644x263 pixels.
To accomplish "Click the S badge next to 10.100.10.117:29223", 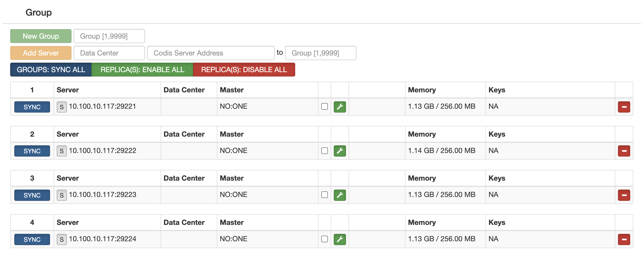I will [x=62, y=195].
